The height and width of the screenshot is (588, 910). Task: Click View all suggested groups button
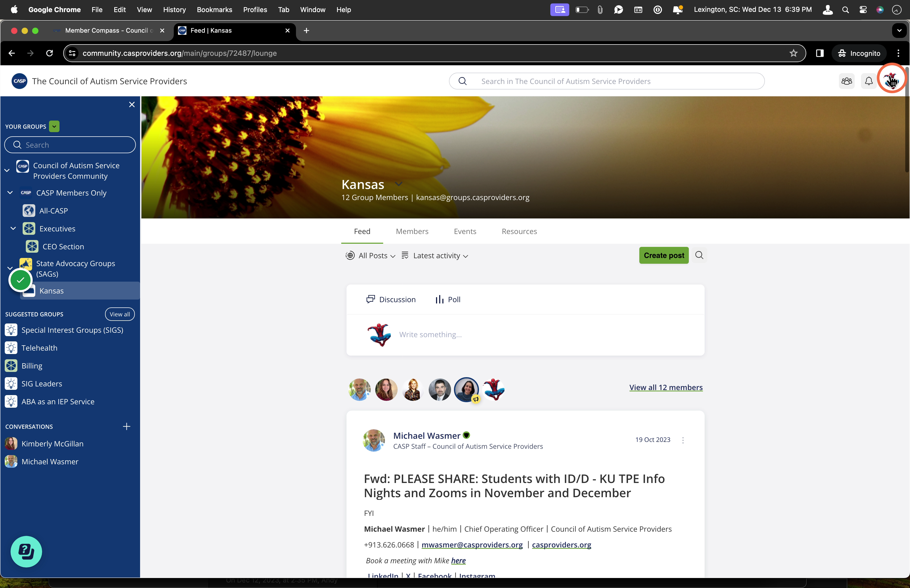[x=120, y=314]
